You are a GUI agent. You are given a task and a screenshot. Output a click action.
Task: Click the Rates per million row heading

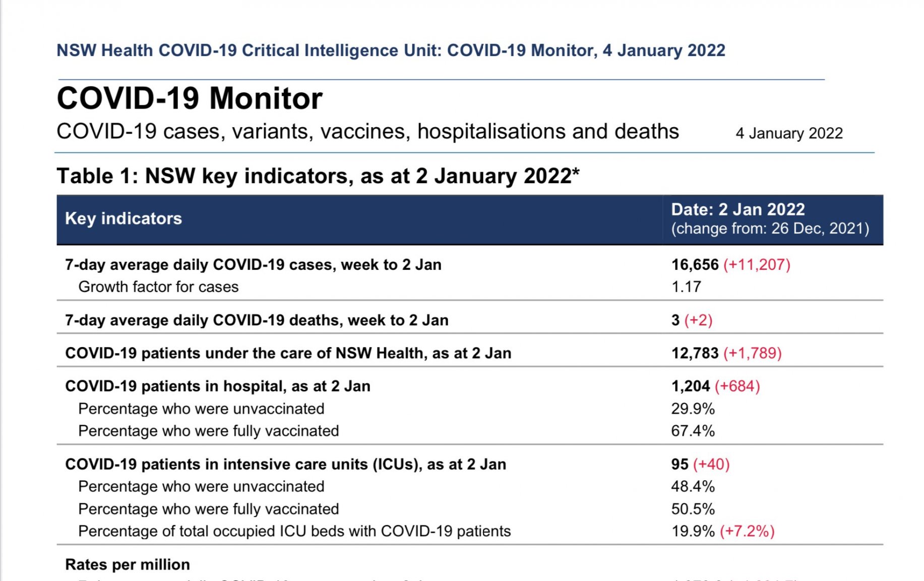(x=128, y=564)
